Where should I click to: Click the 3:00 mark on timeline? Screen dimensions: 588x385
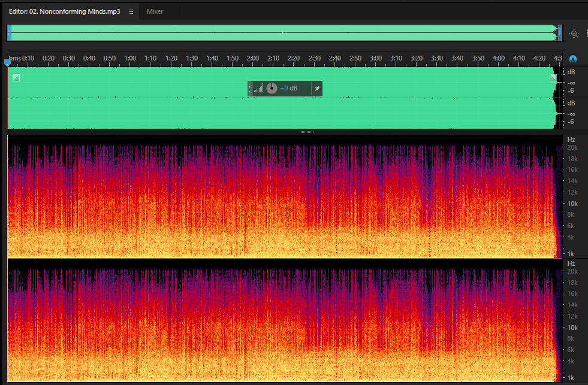tap(376, 58)
